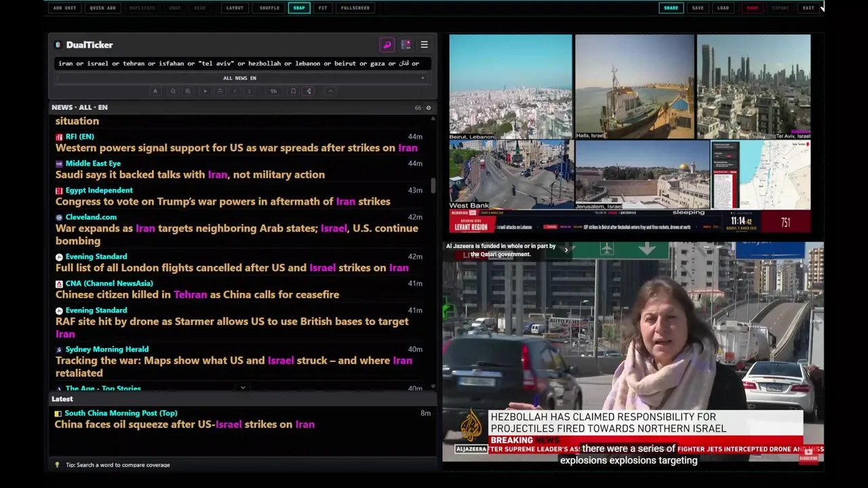Screen dimensions: 868x488
Task: Click the lightbulb tip icon
Action: tap(57, 465)
